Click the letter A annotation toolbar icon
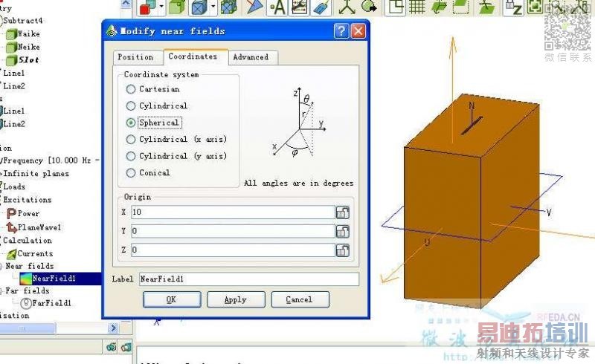 pos(278,7)
